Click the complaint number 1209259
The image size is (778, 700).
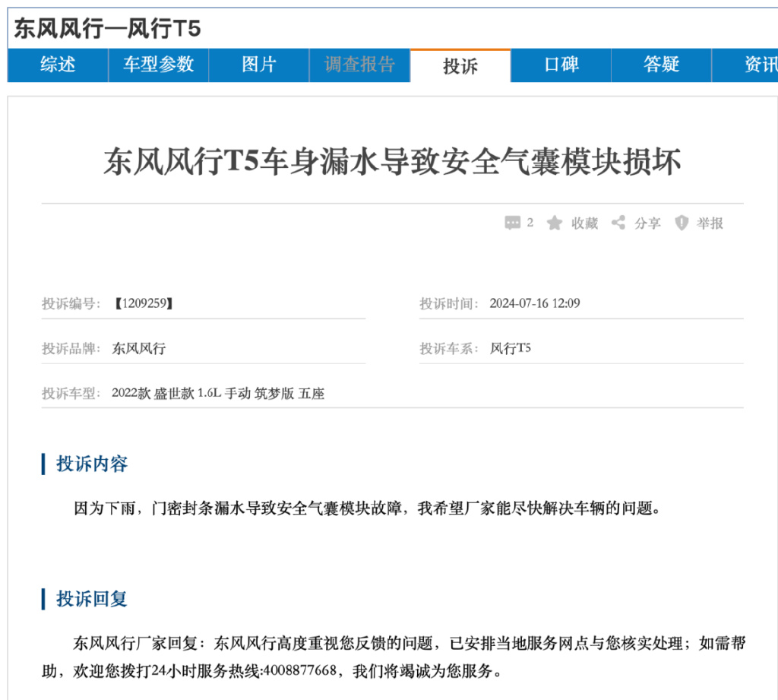(144, 303)
